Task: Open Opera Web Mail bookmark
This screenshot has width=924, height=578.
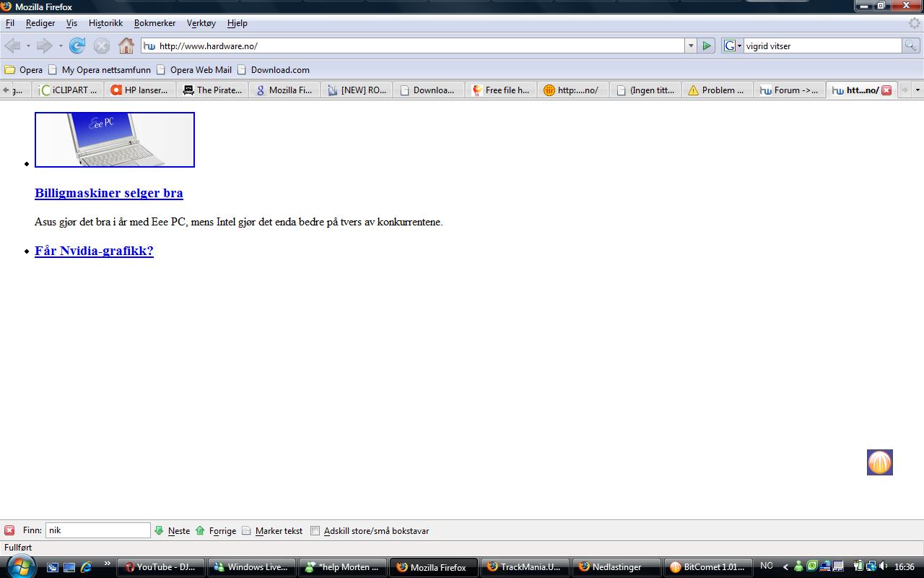Action: (x=194, y=70)
